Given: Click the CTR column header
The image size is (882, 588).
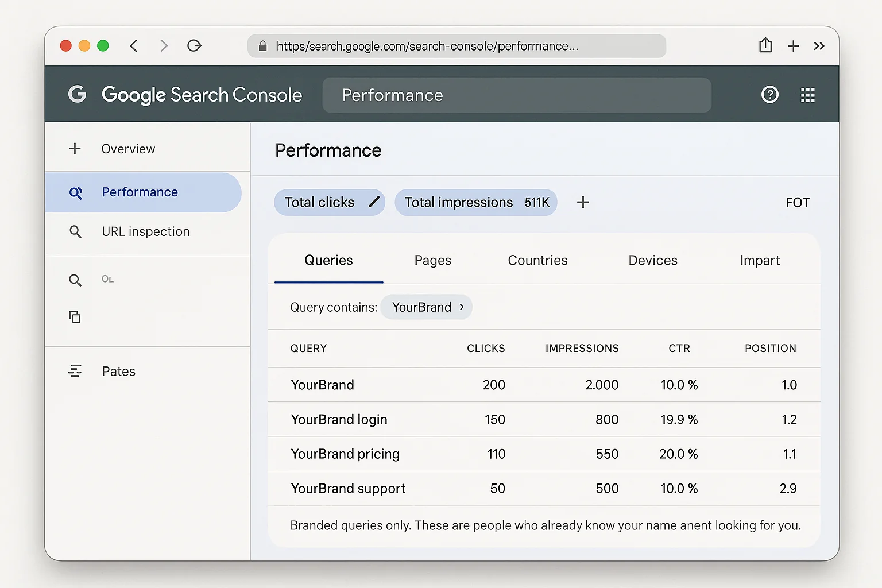Looking at the screenshot, I should 679,348.
